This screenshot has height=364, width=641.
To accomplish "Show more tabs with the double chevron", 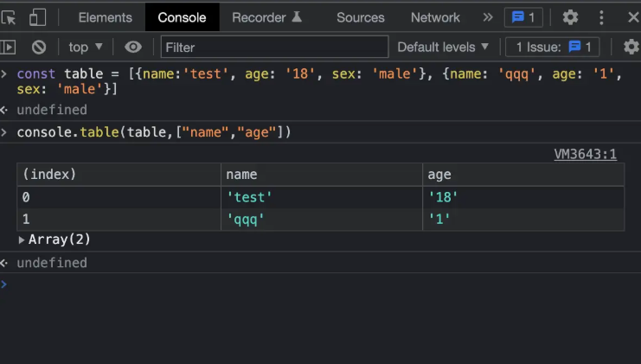I will (x=488, y=17).
